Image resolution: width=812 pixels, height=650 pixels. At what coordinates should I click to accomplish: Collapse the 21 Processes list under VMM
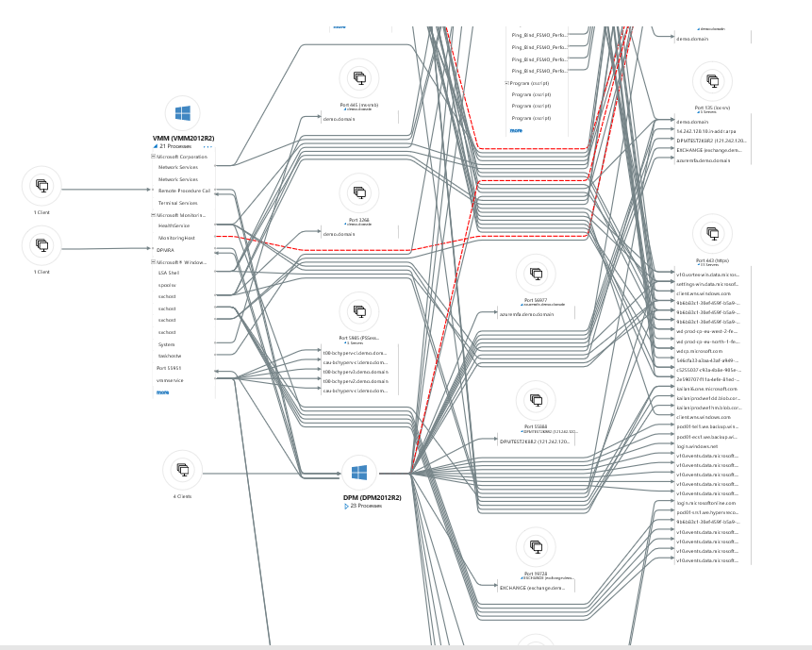(156, 147)
